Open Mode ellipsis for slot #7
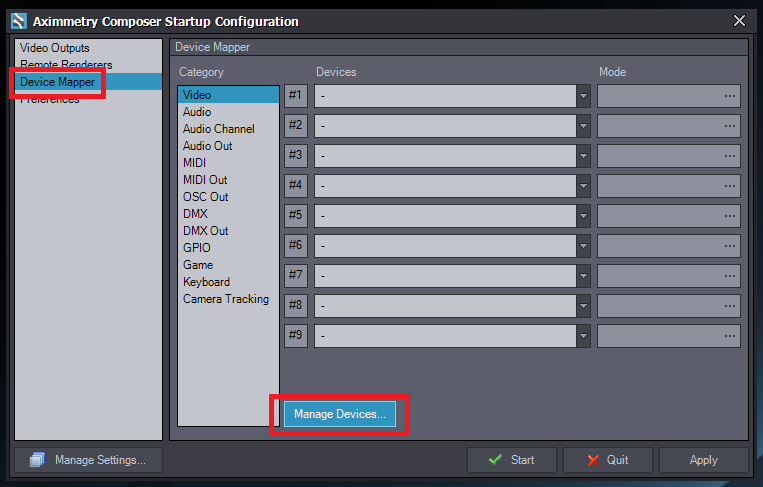The image size is (763, 487). point(729,276)
